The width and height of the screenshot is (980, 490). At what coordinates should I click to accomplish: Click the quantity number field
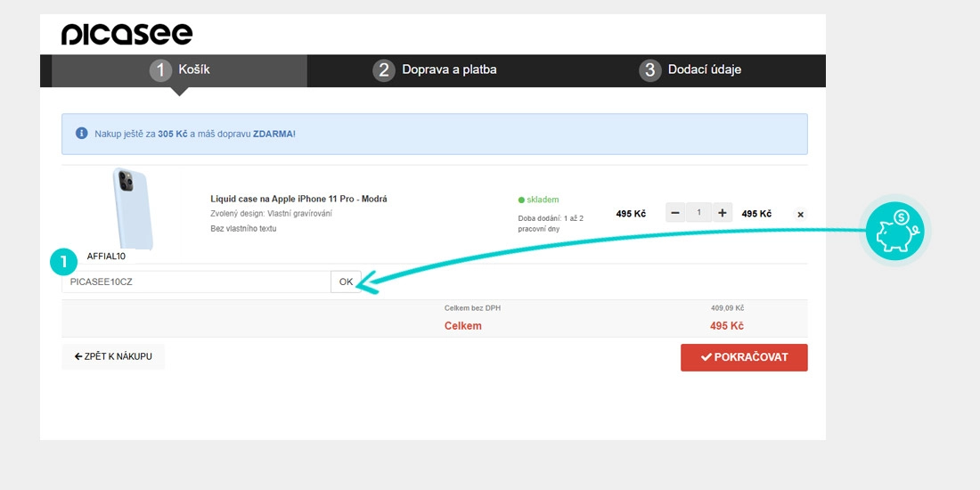698,213
